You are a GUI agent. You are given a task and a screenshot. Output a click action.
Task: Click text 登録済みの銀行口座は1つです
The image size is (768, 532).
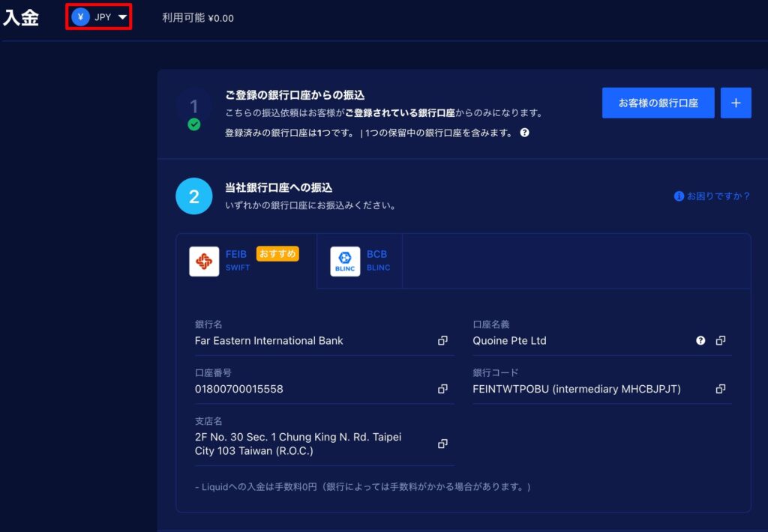click(x=289, y=133)
